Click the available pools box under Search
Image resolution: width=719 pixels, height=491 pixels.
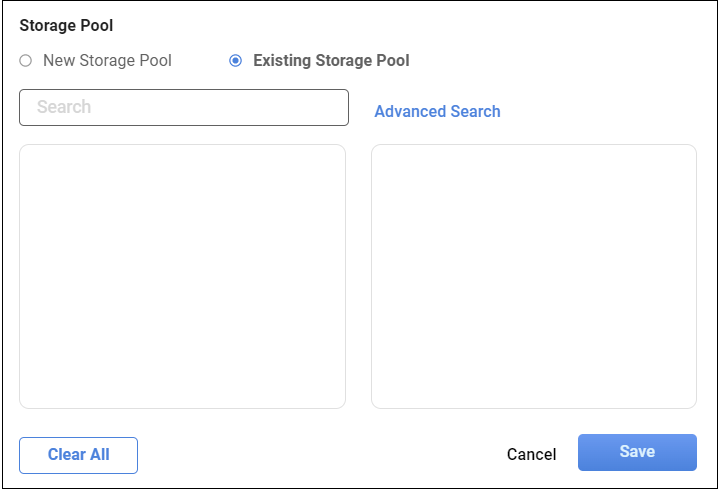(x=182, y=276)
